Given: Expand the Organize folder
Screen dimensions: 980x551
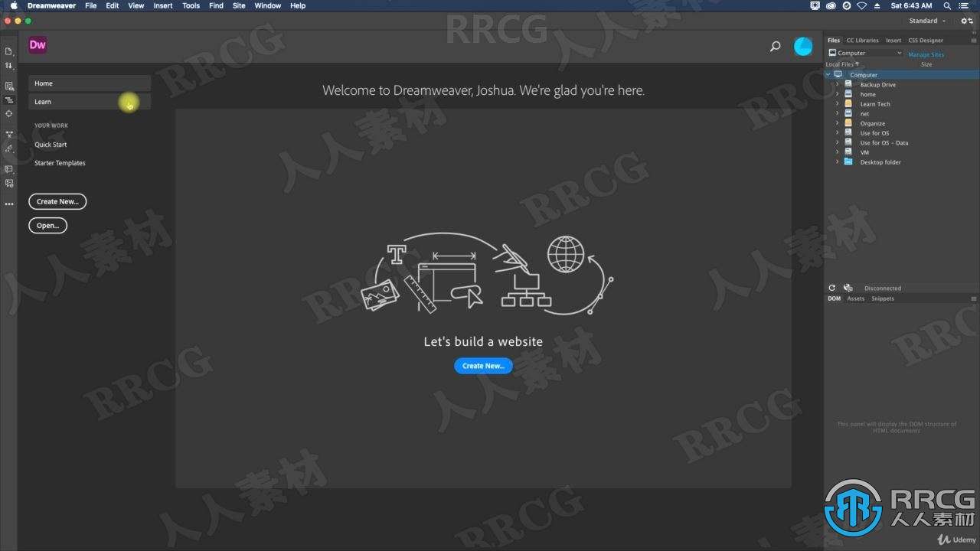Looking at the screenshot, I should (x=838, y=123).
